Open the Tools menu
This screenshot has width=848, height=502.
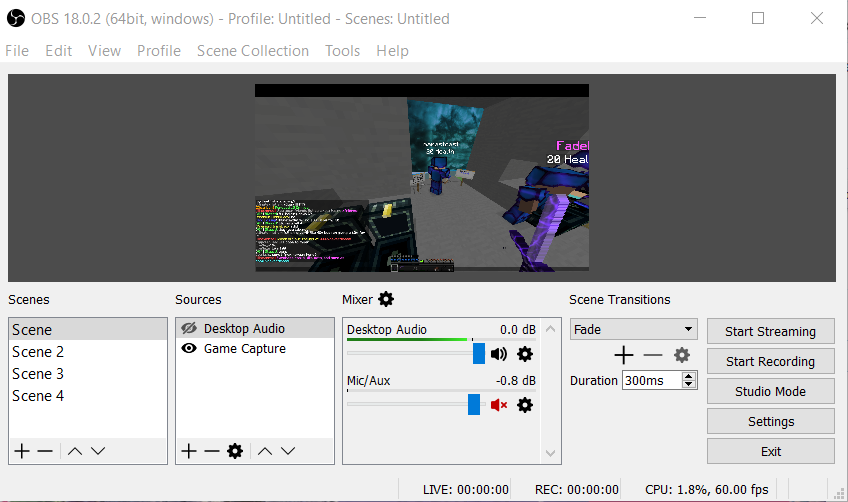[342, 51]
